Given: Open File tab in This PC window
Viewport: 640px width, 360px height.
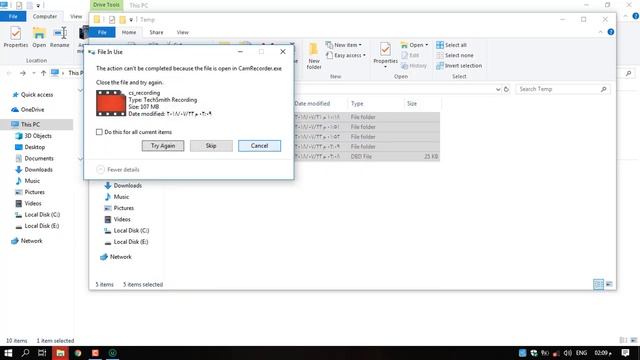Looking at the screenshot, I should (x=13, y=16).
